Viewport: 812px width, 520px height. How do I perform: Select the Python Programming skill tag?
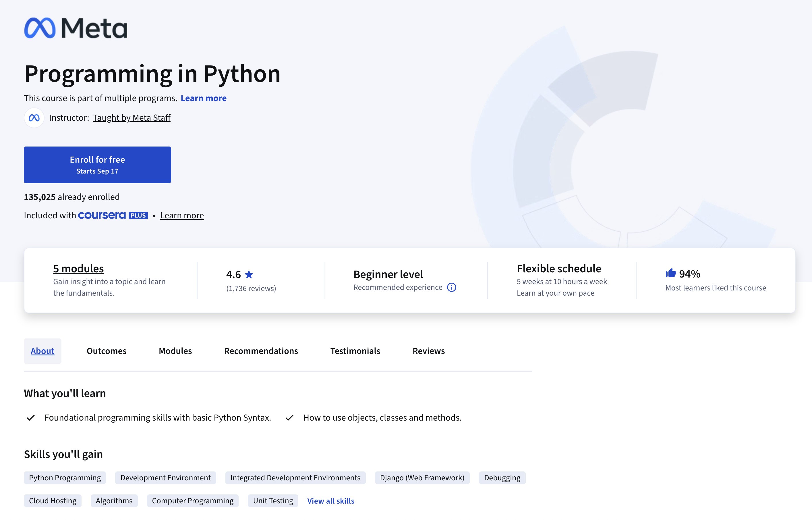(x=65, y=478)
